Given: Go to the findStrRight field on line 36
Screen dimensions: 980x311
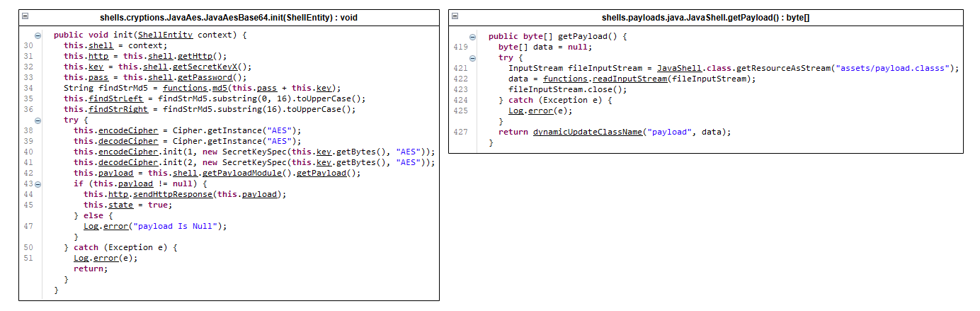Looking at the screenshot, I should (x=118, y=109).
